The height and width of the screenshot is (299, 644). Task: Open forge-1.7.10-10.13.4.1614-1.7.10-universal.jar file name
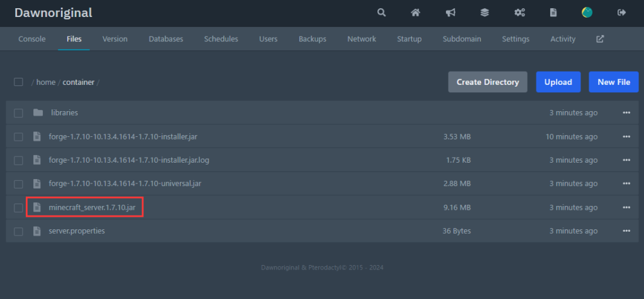pyautogui.click(x=125, y=183)
